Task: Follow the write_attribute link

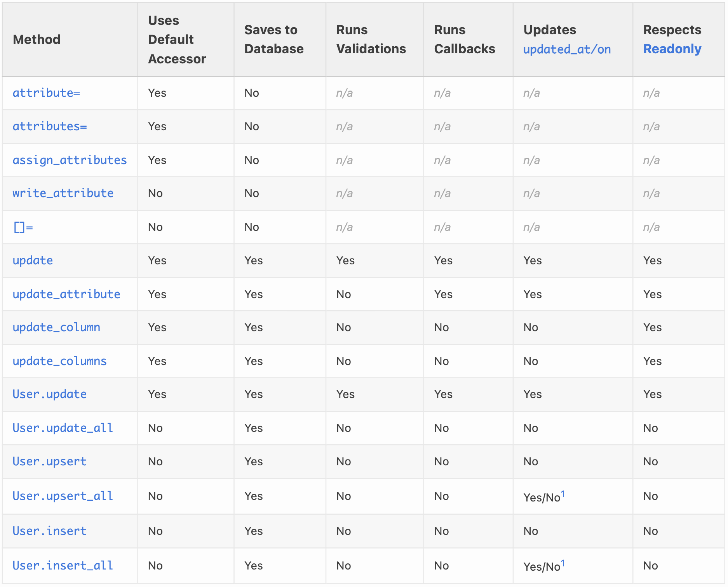Action: click(63, 193)
